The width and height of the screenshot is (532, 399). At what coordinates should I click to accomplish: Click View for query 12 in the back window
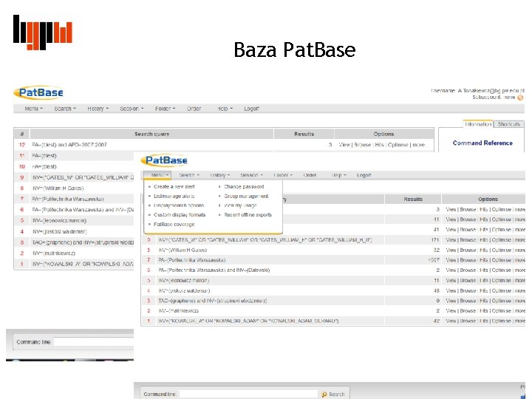[344, 145]
